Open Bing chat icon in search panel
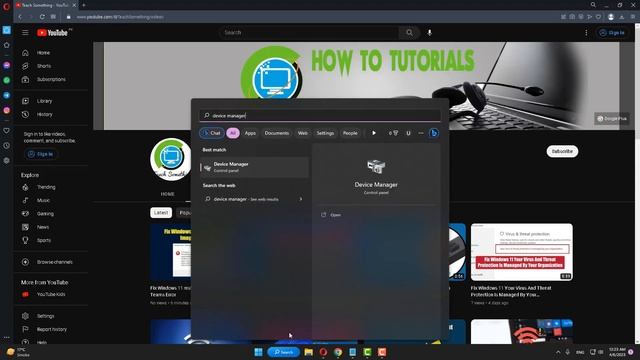 tap(434, 133)
